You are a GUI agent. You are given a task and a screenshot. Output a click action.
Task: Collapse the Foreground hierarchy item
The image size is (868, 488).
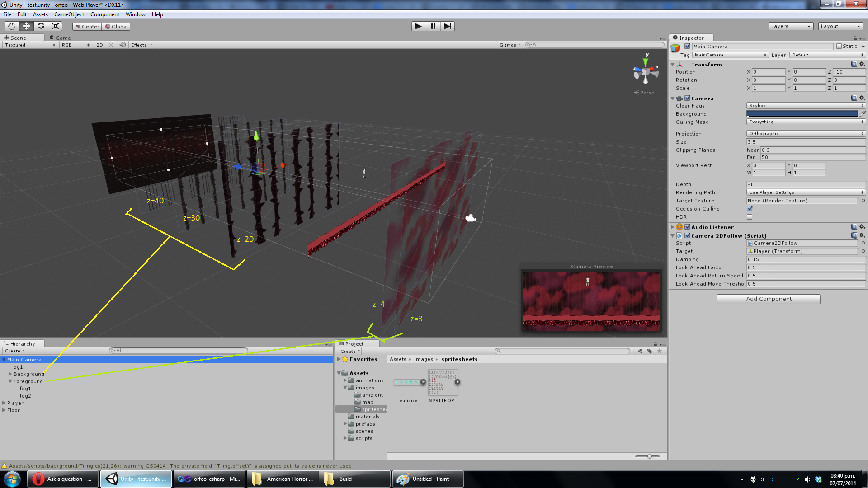point(10,381)
